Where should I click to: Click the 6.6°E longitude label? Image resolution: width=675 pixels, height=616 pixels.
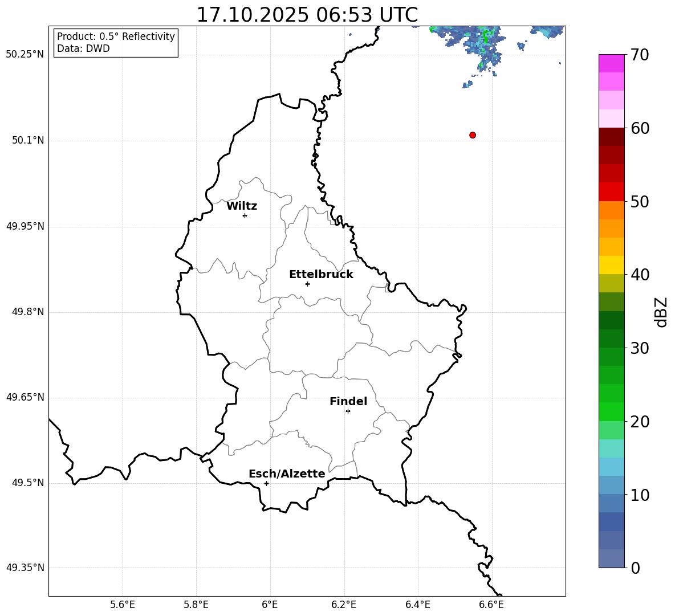491,605
